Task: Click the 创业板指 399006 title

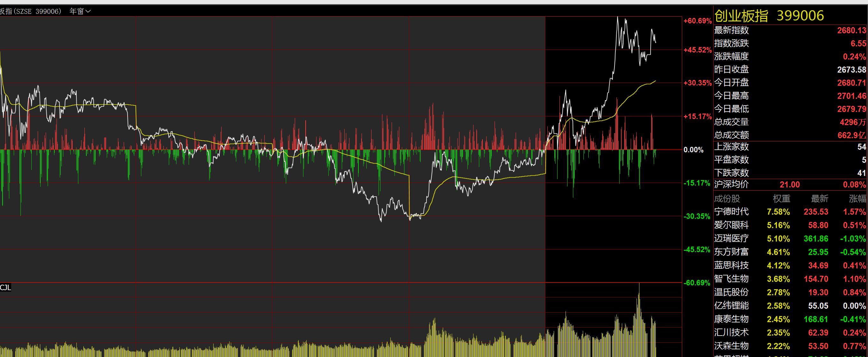Action: (769, 16)
